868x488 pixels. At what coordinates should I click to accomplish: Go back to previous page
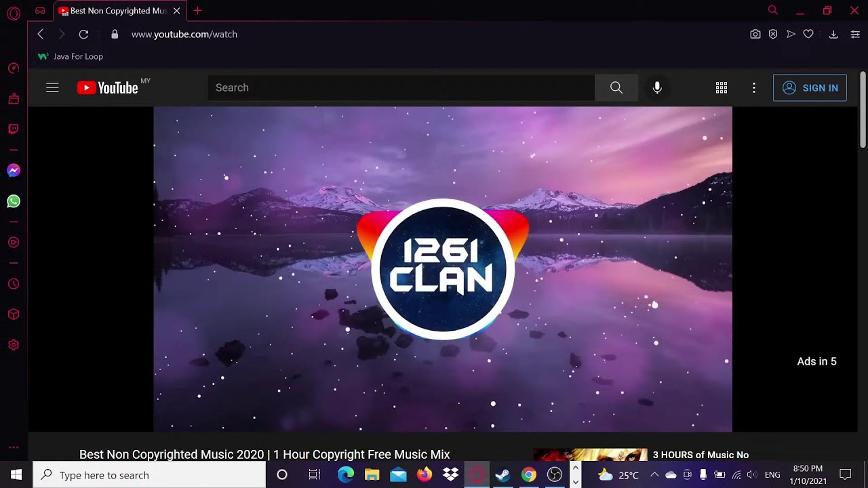pyautogui.click(x=41, y=34)
